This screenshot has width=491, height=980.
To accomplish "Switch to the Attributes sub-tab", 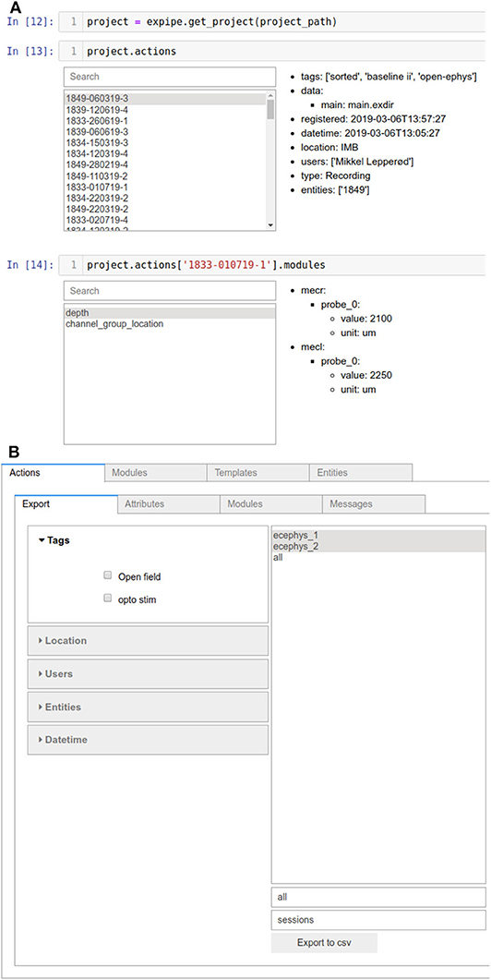I will coord(168,503).
